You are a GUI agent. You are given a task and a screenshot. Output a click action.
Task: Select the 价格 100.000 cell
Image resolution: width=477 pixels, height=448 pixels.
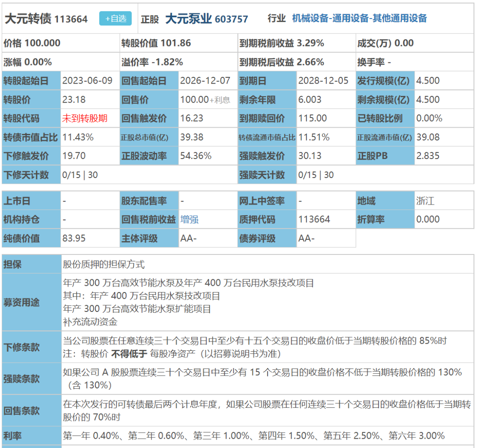[x=61, y=43]
